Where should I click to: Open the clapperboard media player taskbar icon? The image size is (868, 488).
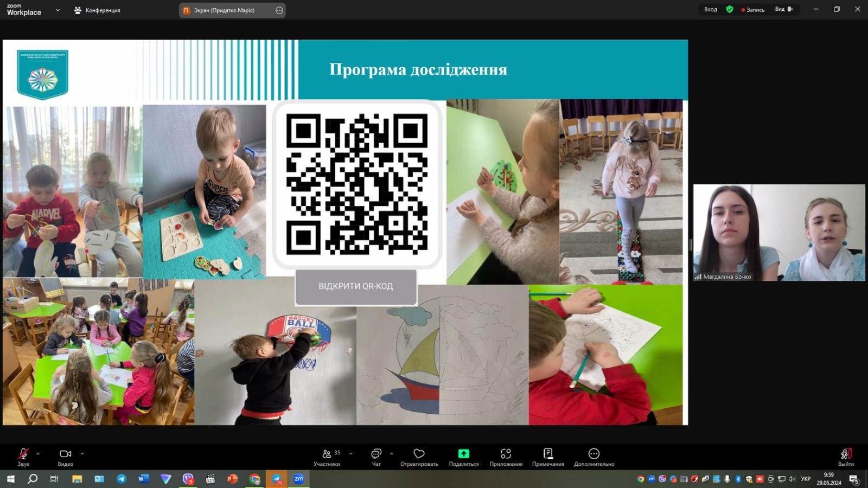[210, 479]
